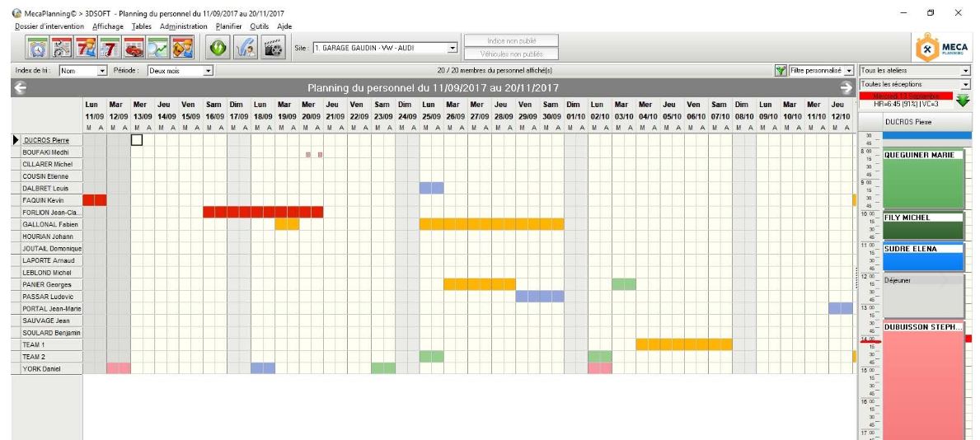Click the green funnel filter icon
The image size is (980, 440).
click(x=780, y=72)
